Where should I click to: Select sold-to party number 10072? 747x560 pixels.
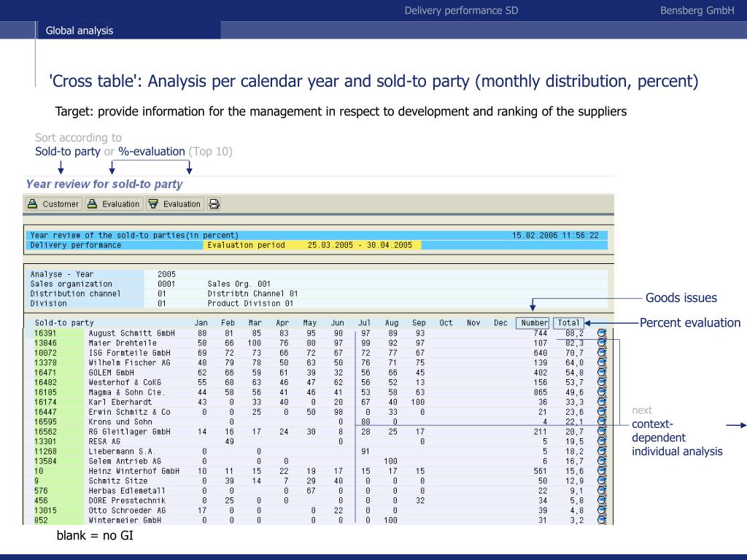point(45,353)
